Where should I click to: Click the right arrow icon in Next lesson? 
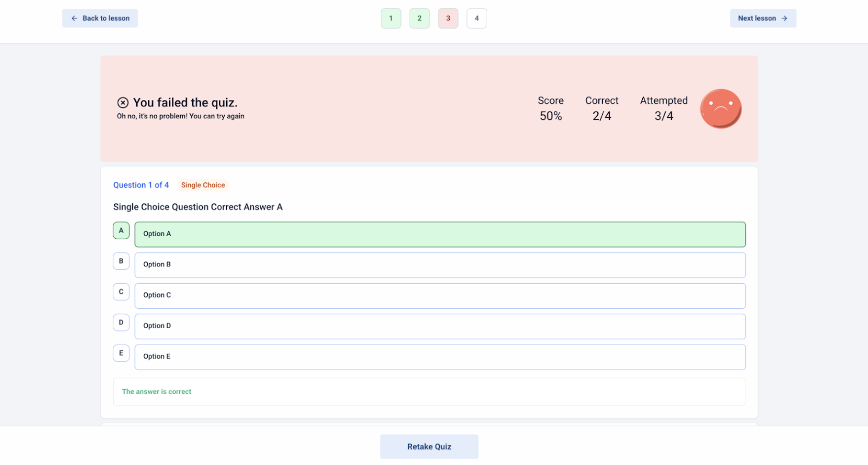coord(784,18)
